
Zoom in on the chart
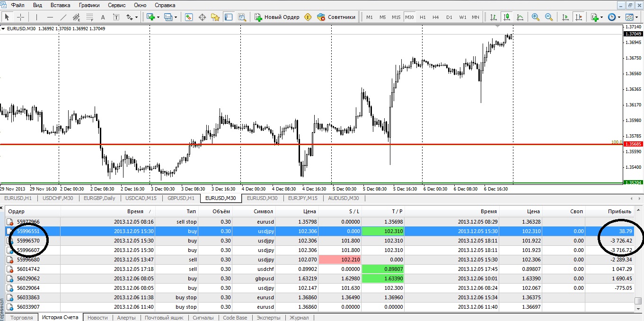536,17
